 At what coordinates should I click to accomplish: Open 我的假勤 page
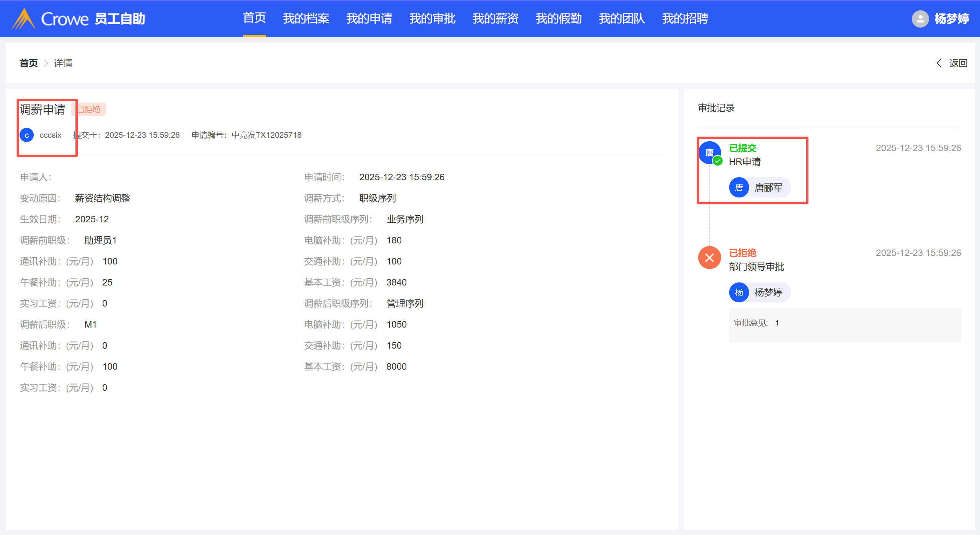click(x=559, y=18)
